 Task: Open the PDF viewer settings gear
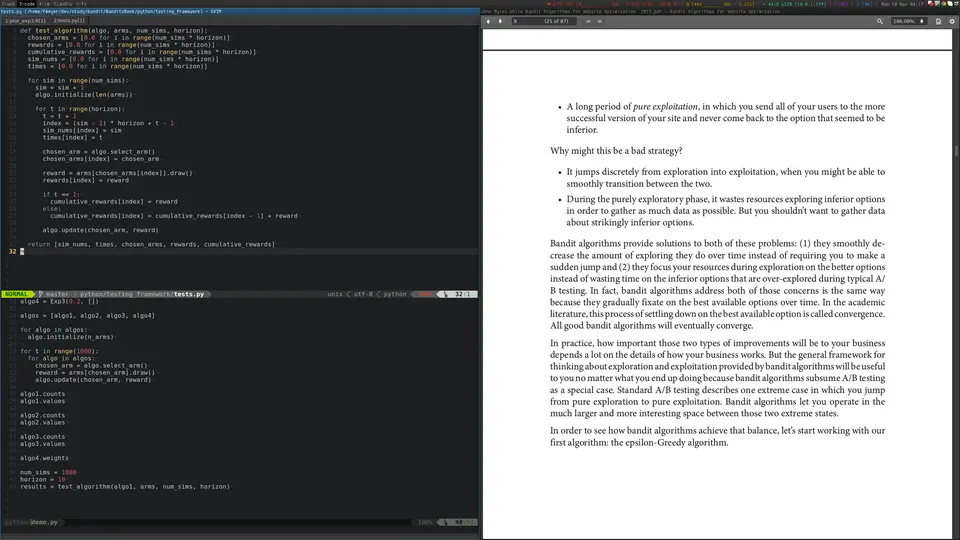click(x=952, y=21)
